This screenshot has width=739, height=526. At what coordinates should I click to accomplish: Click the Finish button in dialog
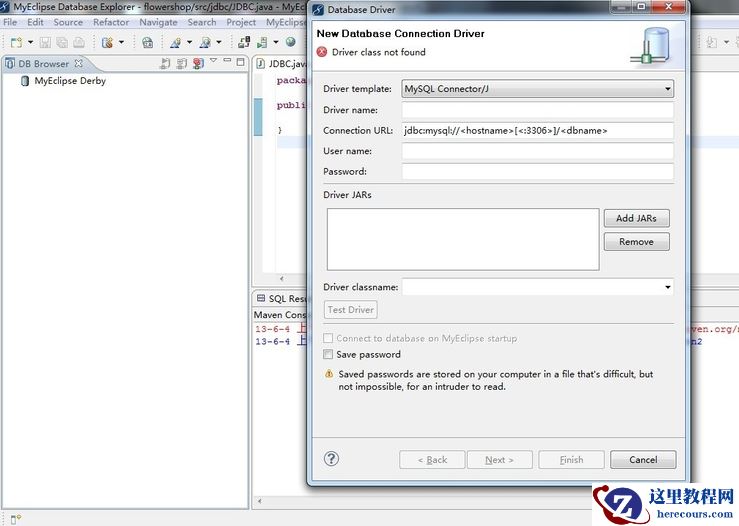(x=571, y=460)
